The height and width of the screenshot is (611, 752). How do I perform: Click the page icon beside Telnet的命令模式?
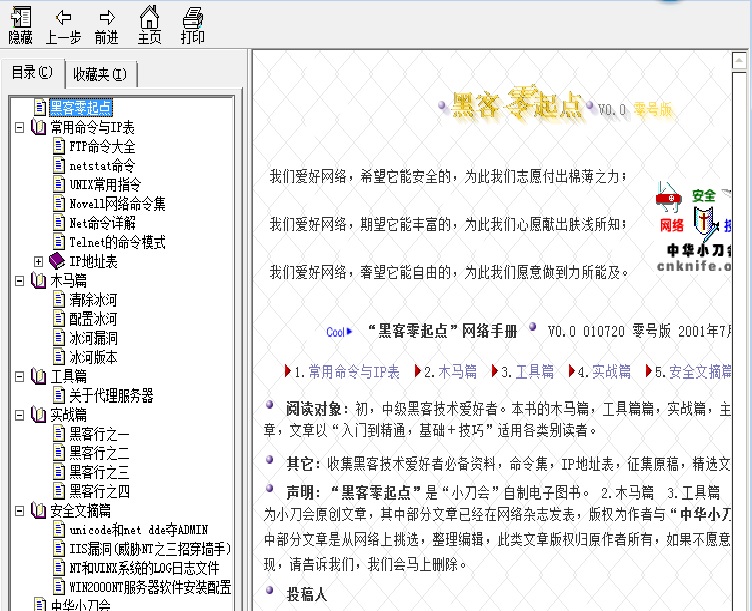(x=59, y=242)
